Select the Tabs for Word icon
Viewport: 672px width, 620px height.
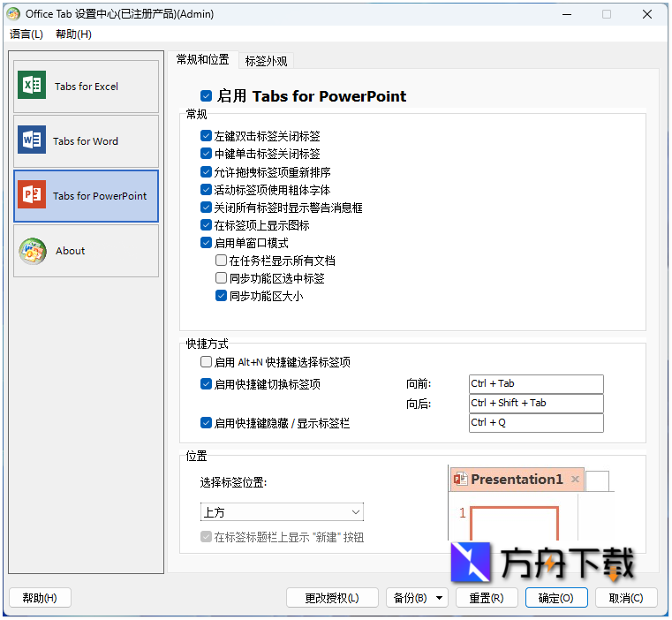coord(32,140)
